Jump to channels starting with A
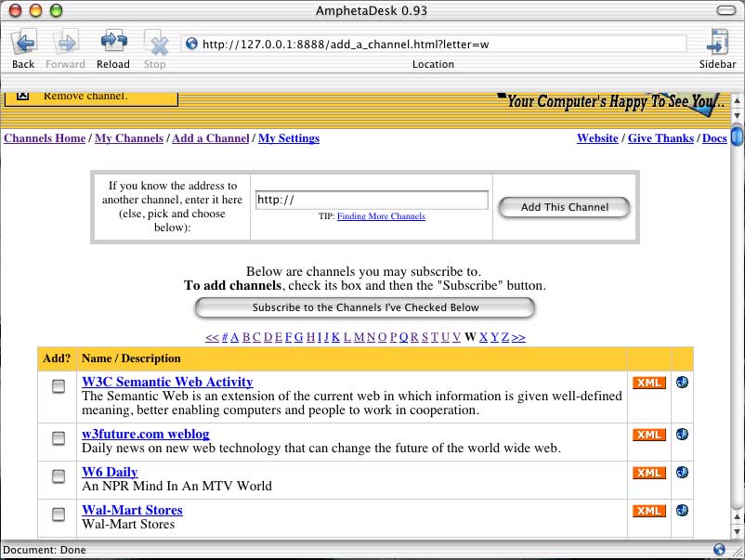Viewport: 745px width, 560px height. click(234, 337)
